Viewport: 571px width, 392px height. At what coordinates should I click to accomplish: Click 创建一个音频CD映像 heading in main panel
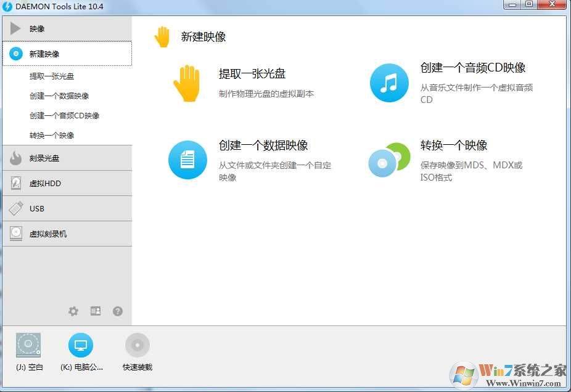[x=473, y=67]
